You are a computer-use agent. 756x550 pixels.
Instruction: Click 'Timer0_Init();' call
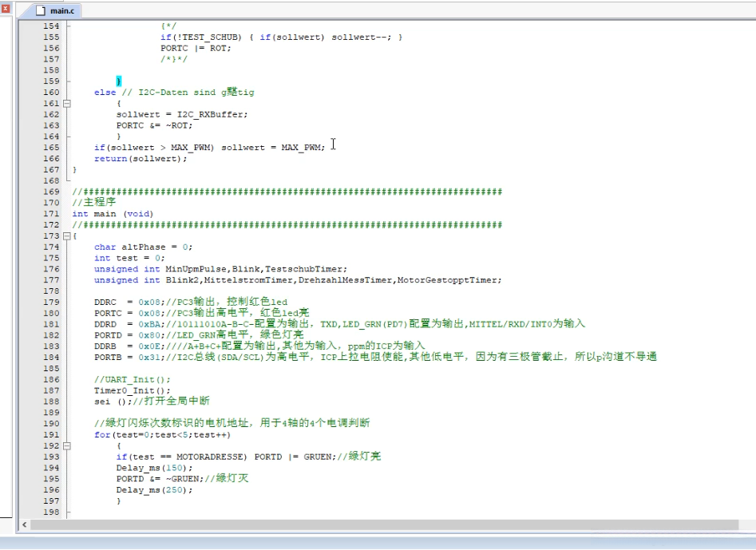pyautogui.click(x=132, y=390)
